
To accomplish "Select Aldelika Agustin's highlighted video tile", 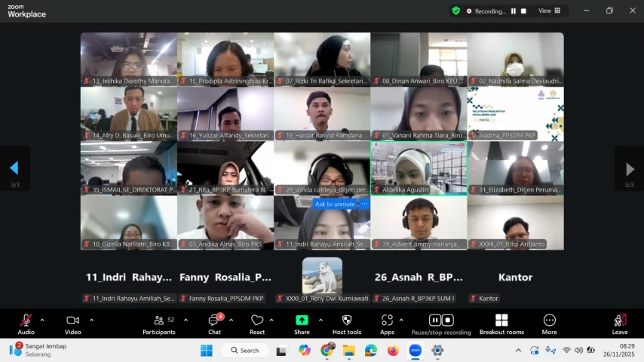I will point(419,168).
